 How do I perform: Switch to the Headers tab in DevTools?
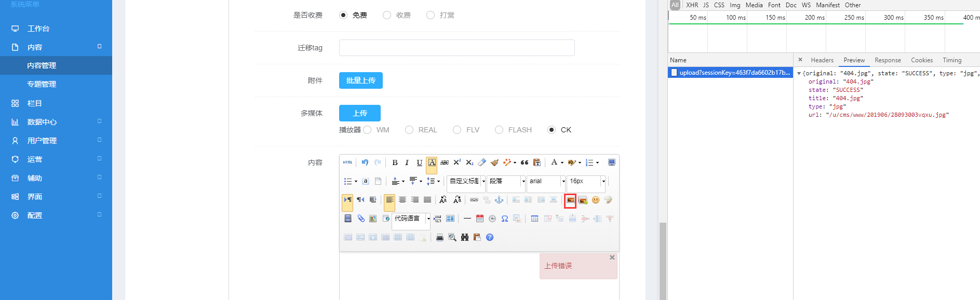pyautogui.click(x=822, y=60)
